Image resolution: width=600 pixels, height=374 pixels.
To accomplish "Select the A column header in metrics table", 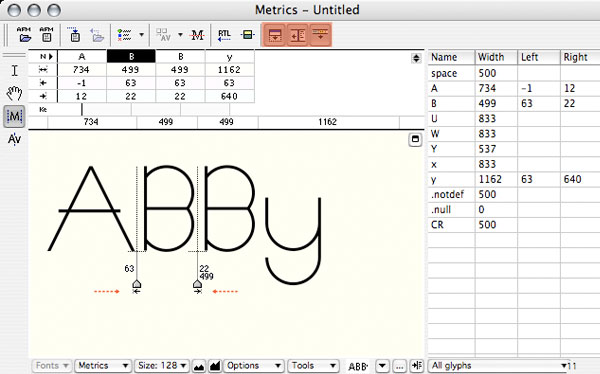I will [82, 57].
